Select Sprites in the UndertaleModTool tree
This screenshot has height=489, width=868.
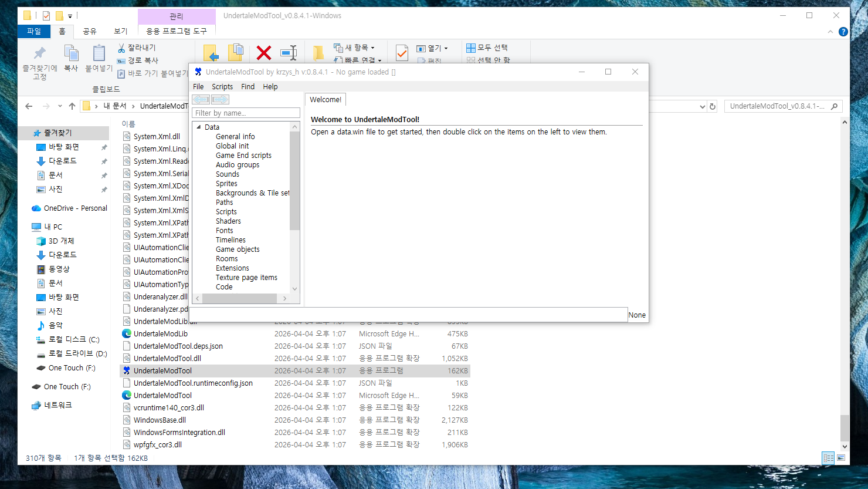[x=226, y=183]
